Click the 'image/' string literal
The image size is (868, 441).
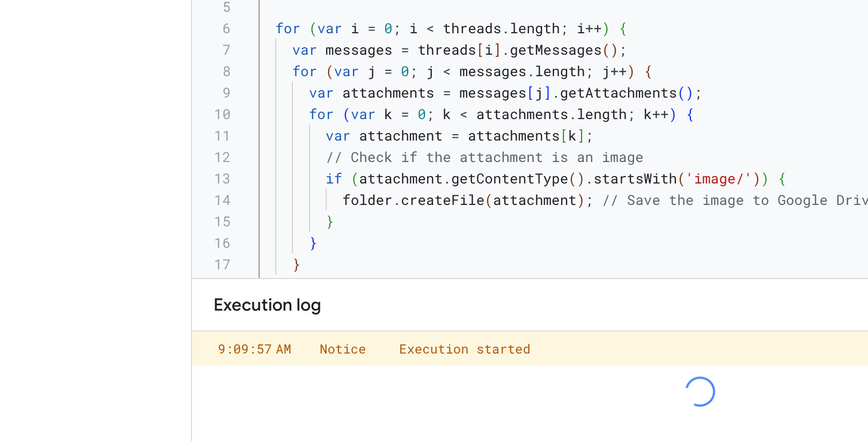click(x=719, y=179)
